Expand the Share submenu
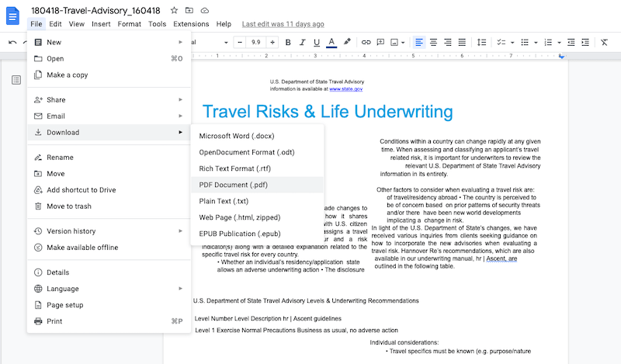621x364 pixels. click(x=109, y=100)
